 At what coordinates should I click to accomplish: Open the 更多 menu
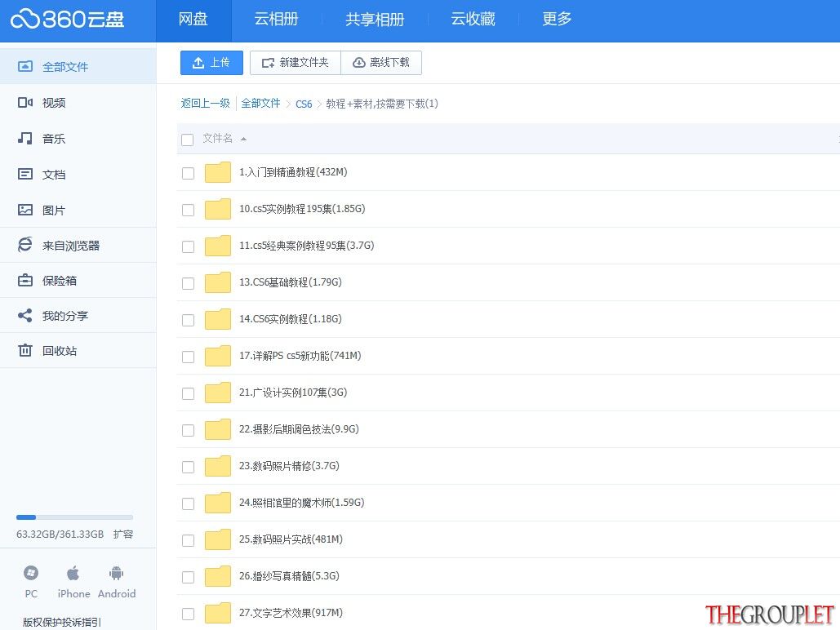(557, 20)
